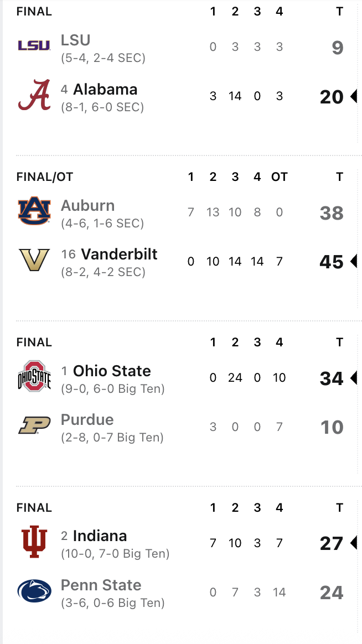
Task: Open the Ohio State team link
Action: pos(112,371)
